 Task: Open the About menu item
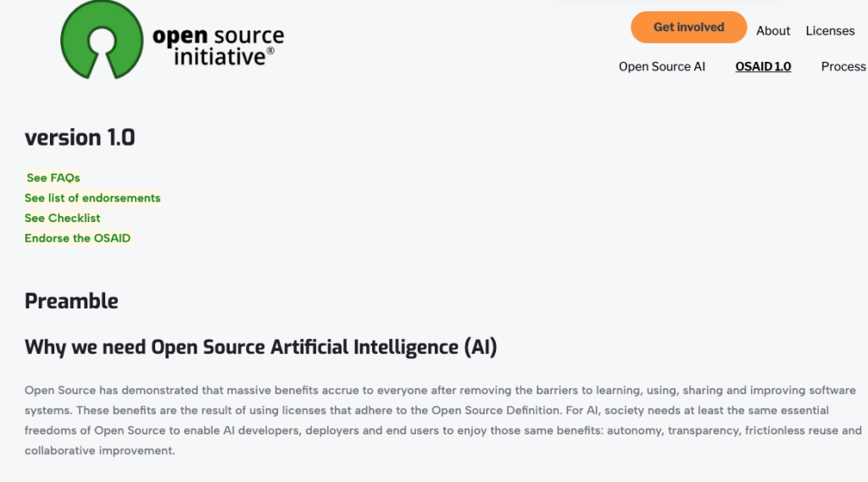click(773, 30)
